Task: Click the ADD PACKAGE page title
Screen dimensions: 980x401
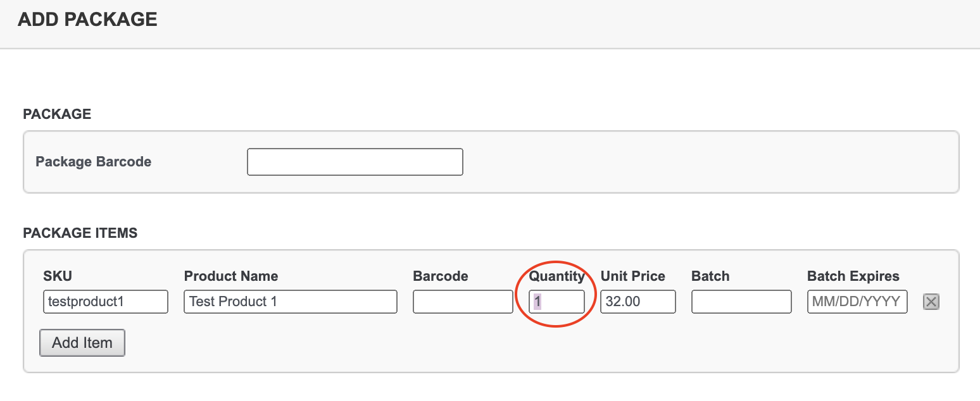Action: coord(87,20)
